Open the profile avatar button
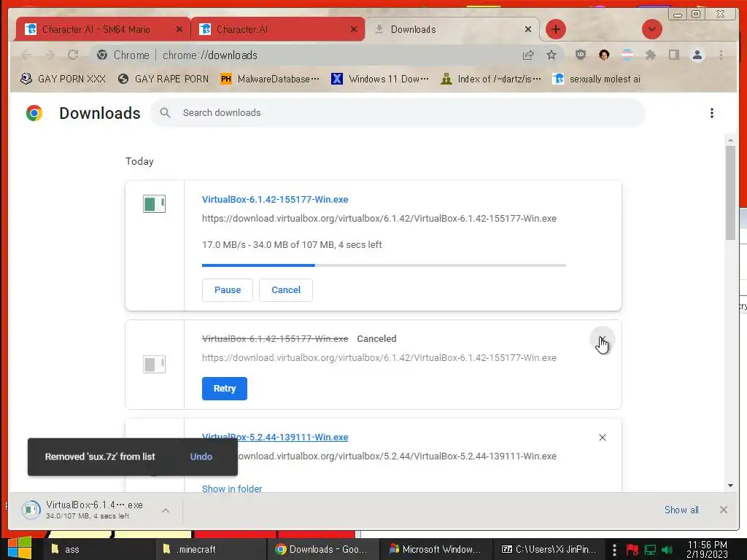 (697, 55)
